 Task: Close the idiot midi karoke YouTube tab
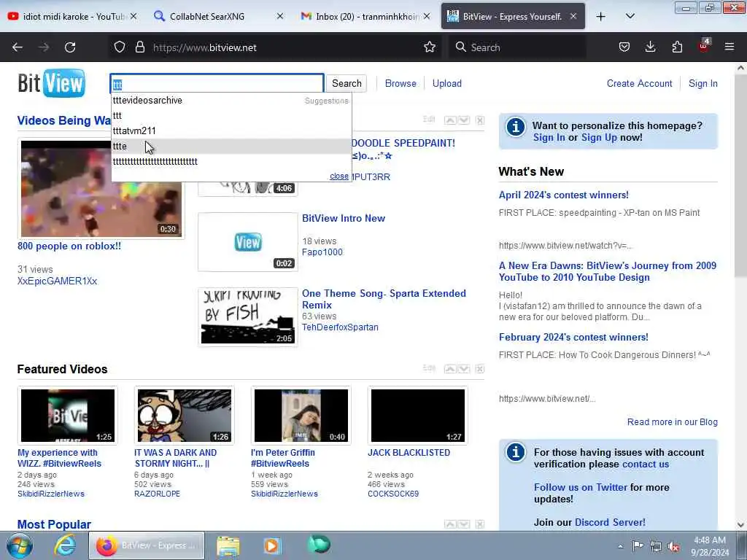coord(134,16)
